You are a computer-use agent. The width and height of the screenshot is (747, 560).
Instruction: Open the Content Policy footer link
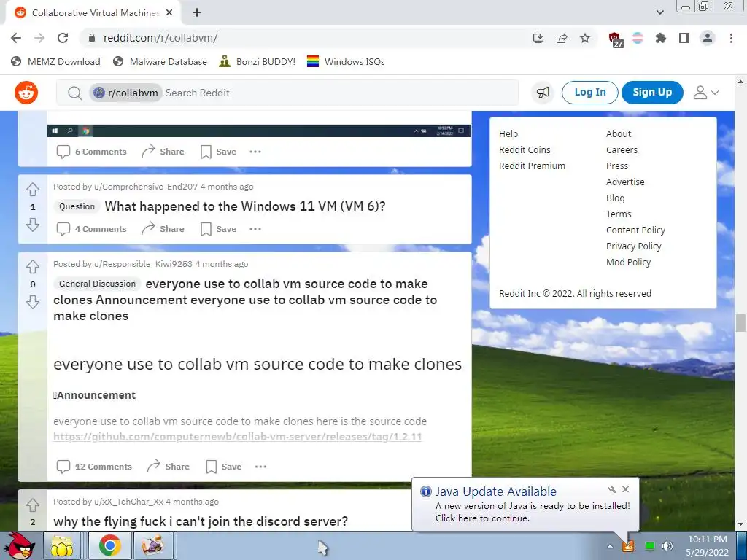click(x=635, y=230)
